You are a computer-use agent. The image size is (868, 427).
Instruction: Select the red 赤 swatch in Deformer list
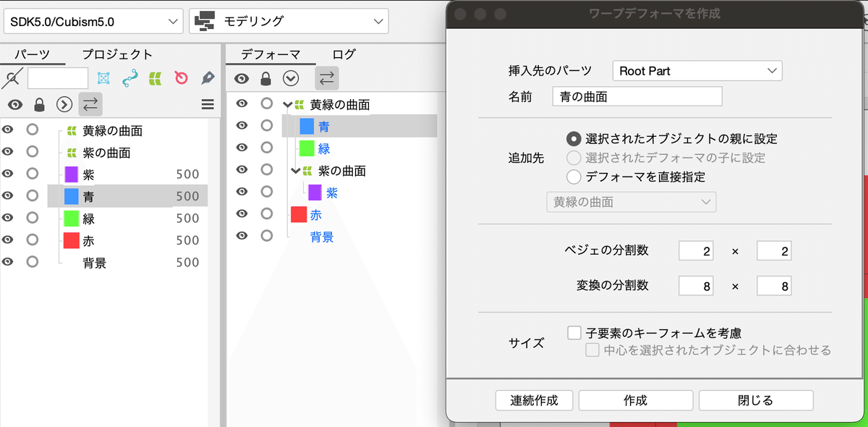(299, 215)
